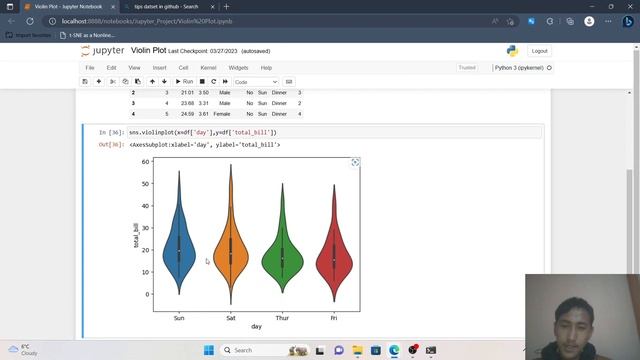This screenshot has width=640, height=360.
Task: Open browser extension blue icon in toolbar
Action: tap(531, 21)
